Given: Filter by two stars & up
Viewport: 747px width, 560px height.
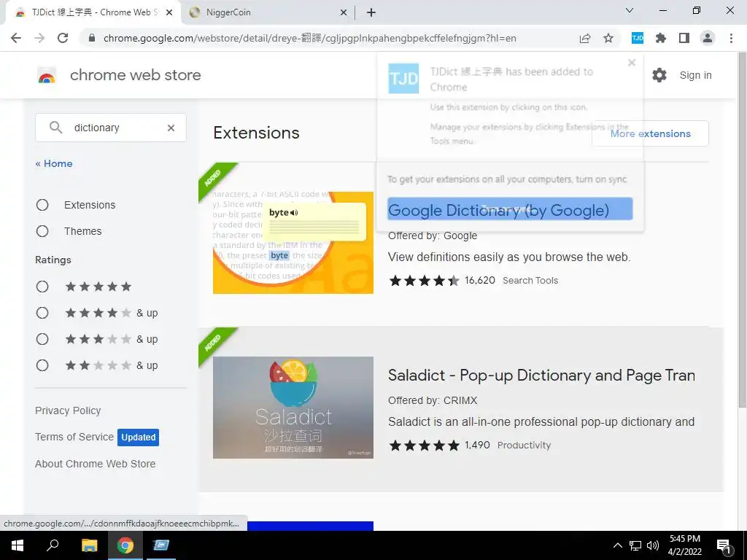Looking at the screenshot, I should point(42,365).
